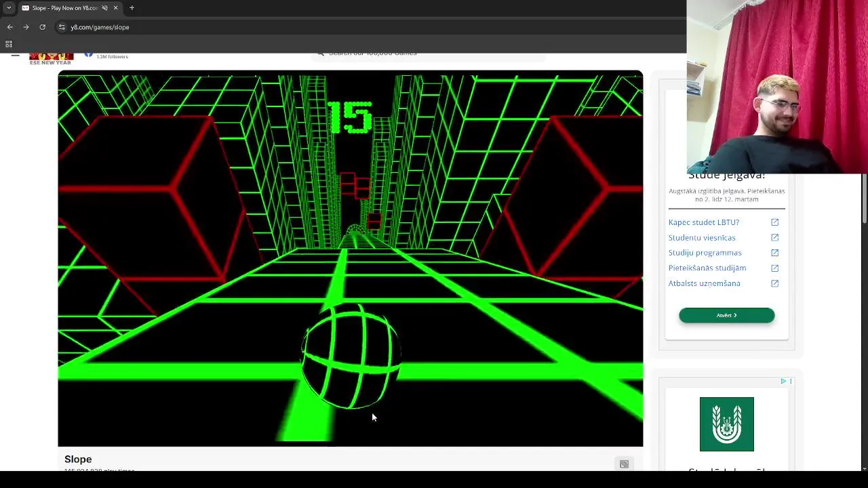
Task: Go back to previous page
Action: click(x=9, y=27)
